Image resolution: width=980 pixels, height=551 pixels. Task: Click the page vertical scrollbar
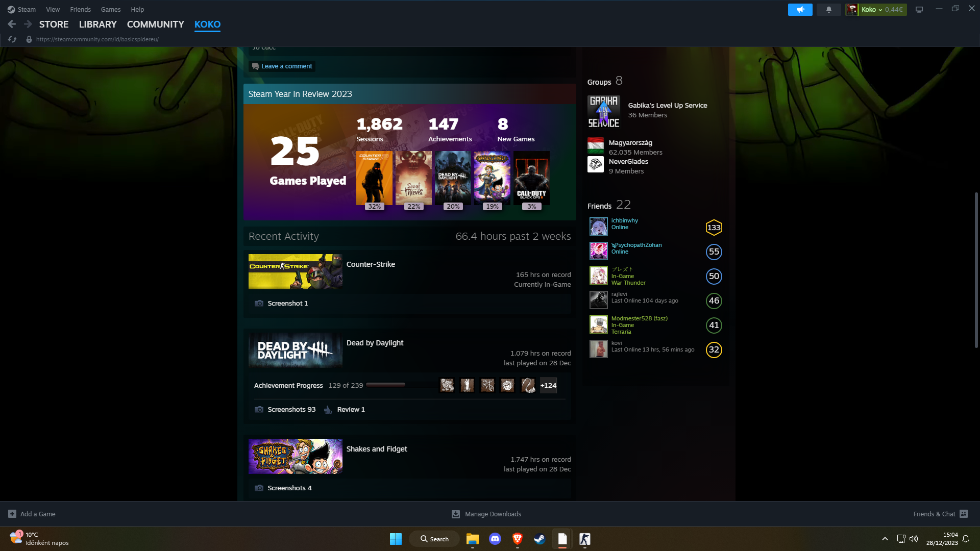976,270
